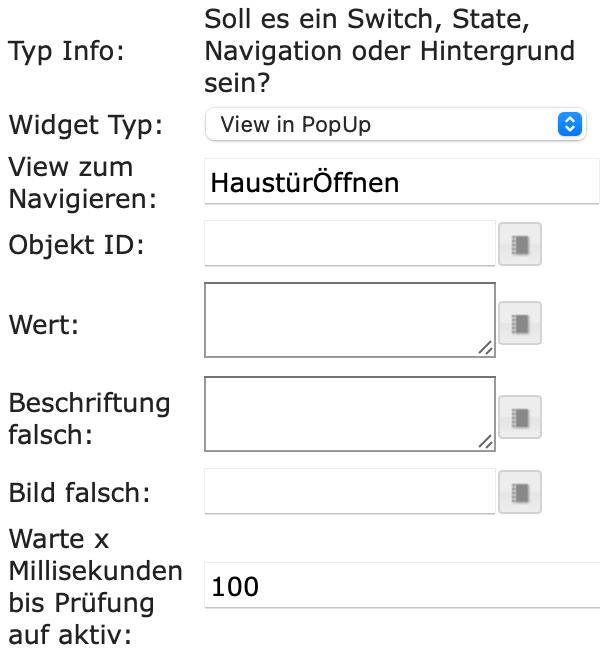600x660 pixels.
Task: Click the Objekt ID label text
Action: click(x=76, y=244)
